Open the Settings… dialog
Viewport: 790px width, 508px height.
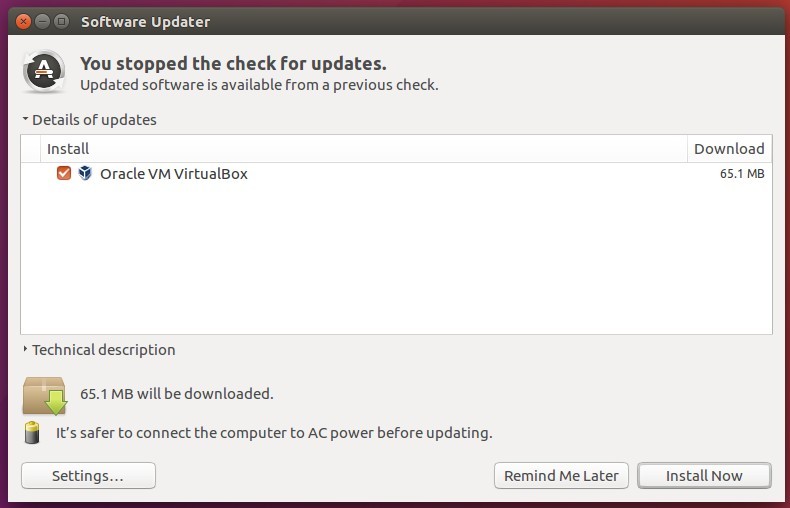click(x=88, y=476)
